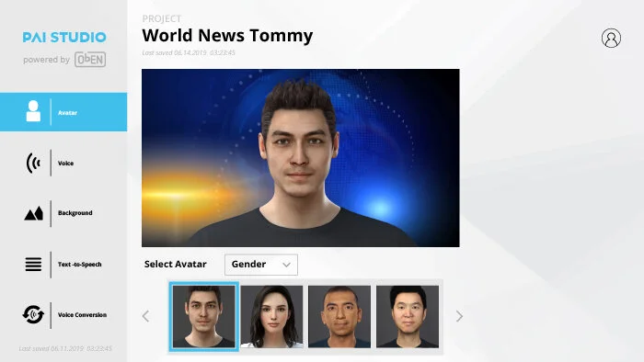The height and width of the screenshot is (362, 644).
Task: Switch to the Voice menu label
Action: tap(65, 164)
